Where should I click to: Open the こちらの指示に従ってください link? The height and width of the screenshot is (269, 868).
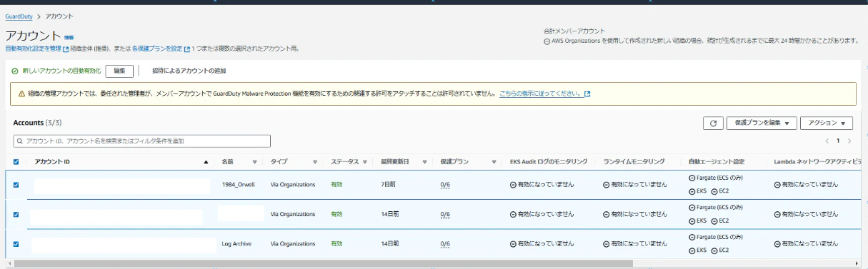[541, 93]
